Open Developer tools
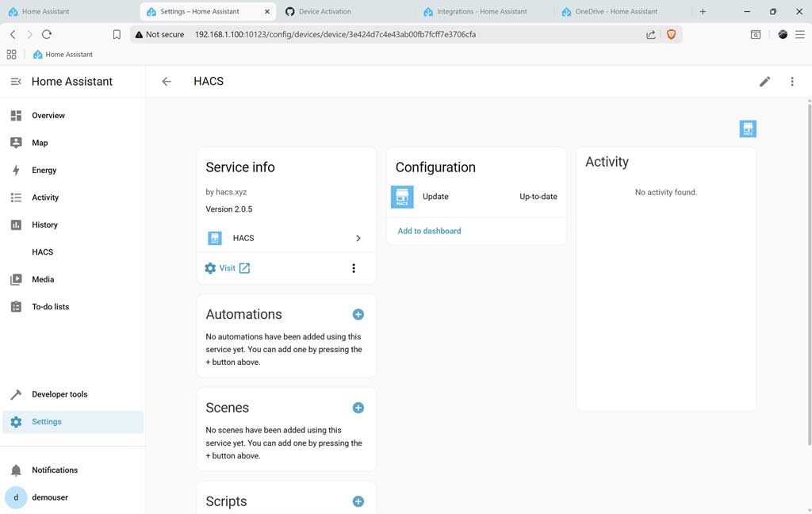Screen dimensions: 812x514 click(72, 394)
